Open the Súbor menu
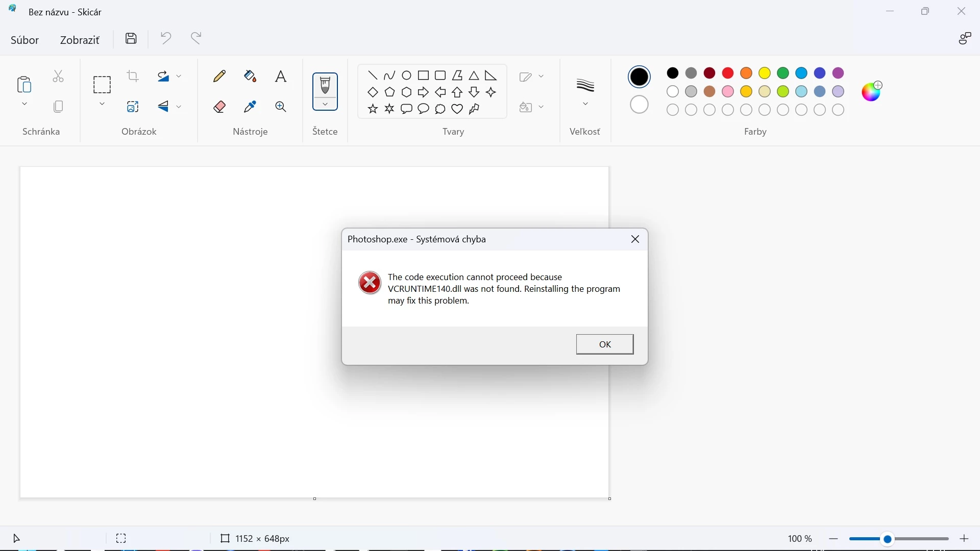 [x=24, y=40]
